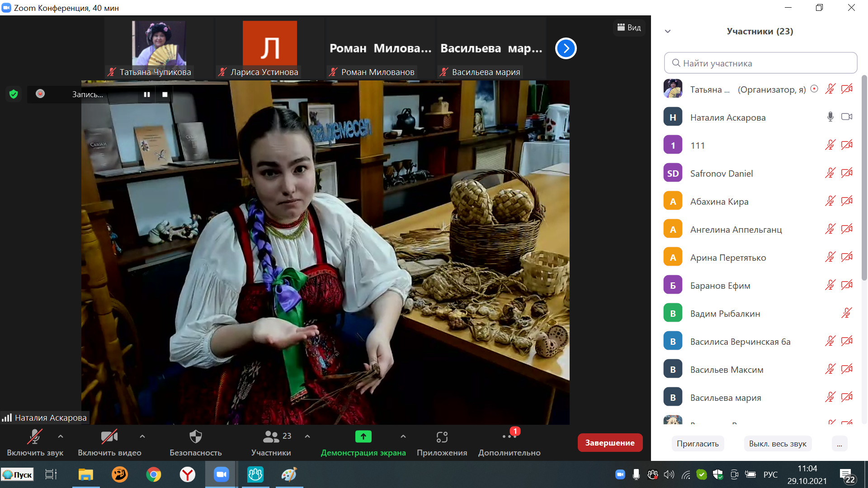868x488 pixels.
Task: Open File Explorer from taskbar
Action: pyautogui.click(x=85, y=474)
